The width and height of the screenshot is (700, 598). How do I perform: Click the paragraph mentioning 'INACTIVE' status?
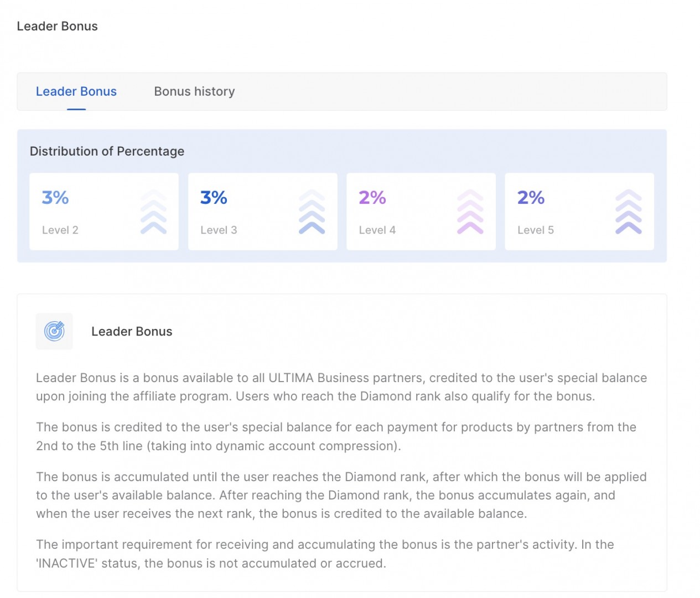pyautogui.click(x=325, y=554)
